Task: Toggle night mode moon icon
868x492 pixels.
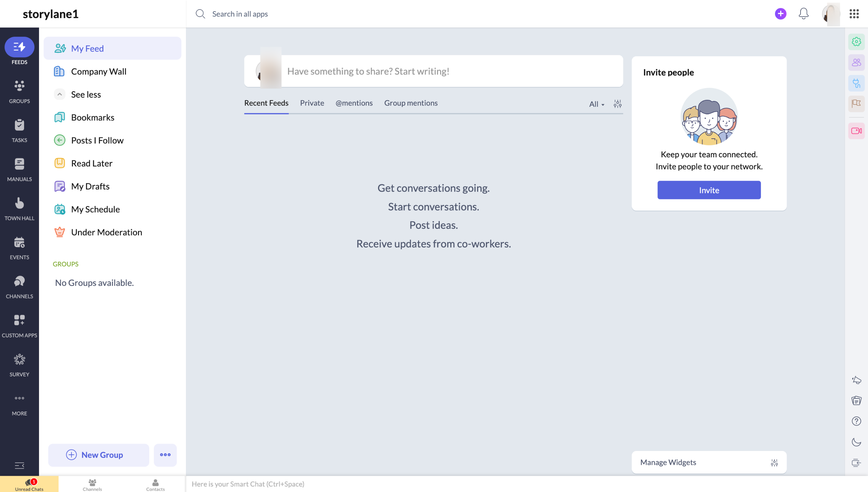Action: pyautogui.click(x=856, y=442)
